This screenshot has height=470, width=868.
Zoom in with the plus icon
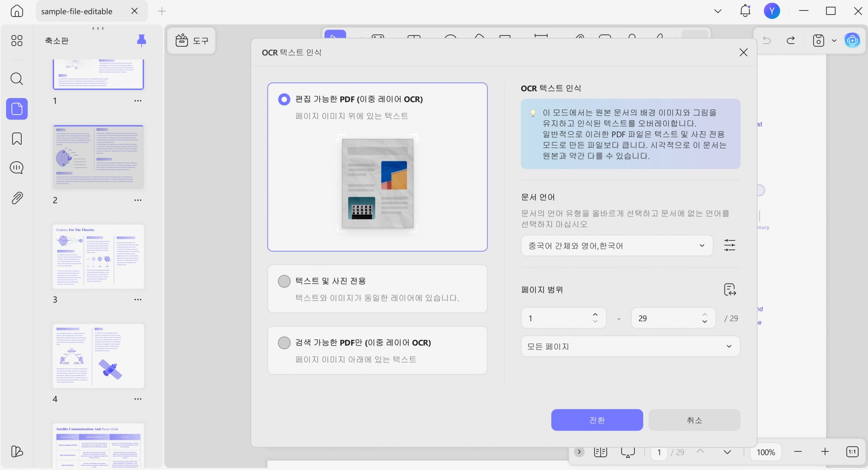pyautogui.click(x=825, y=452)
